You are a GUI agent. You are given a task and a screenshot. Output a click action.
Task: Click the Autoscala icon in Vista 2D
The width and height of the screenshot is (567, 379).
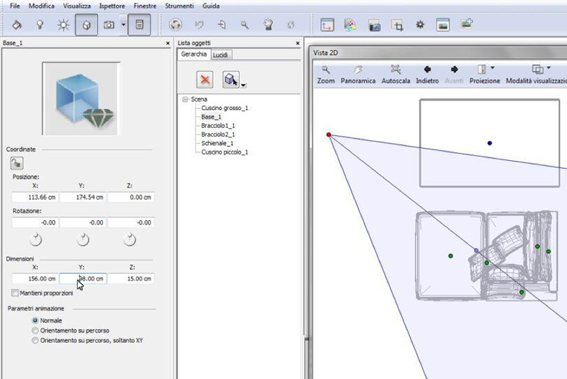tap(396, 69)
